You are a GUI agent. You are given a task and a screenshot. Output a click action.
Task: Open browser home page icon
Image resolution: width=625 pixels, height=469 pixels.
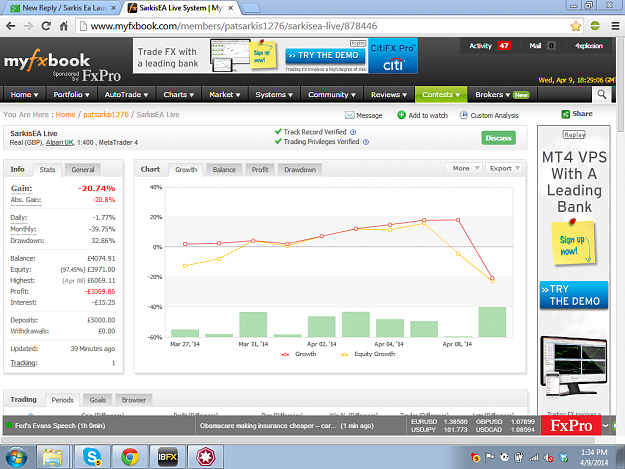click(x=64, y=26)
